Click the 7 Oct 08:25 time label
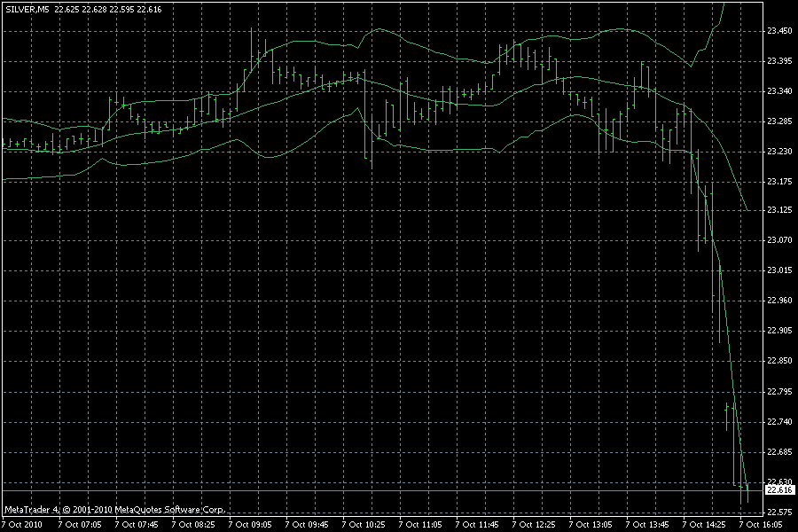Screen dimensions: 798x532 [x=193, y=524]
